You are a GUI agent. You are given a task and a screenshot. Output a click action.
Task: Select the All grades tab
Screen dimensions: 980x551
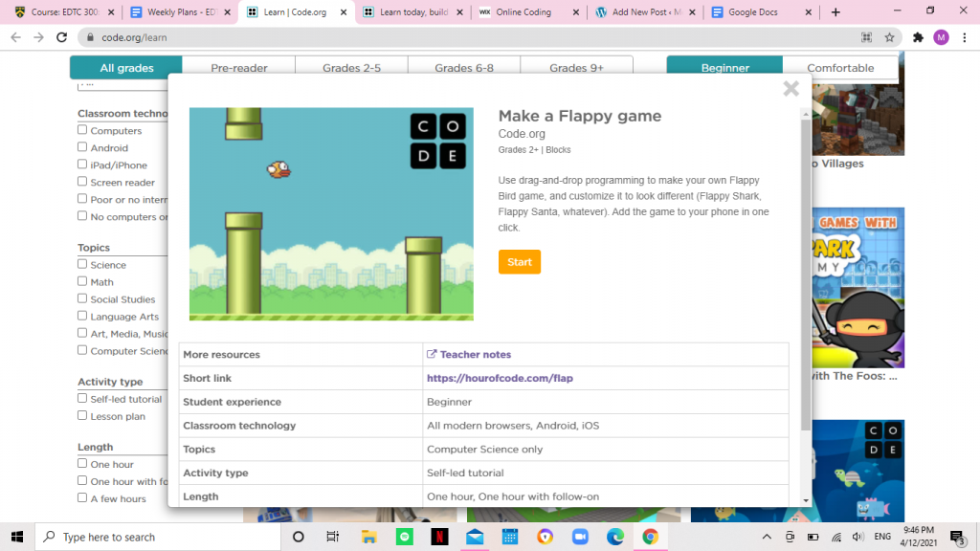point(126,68)
